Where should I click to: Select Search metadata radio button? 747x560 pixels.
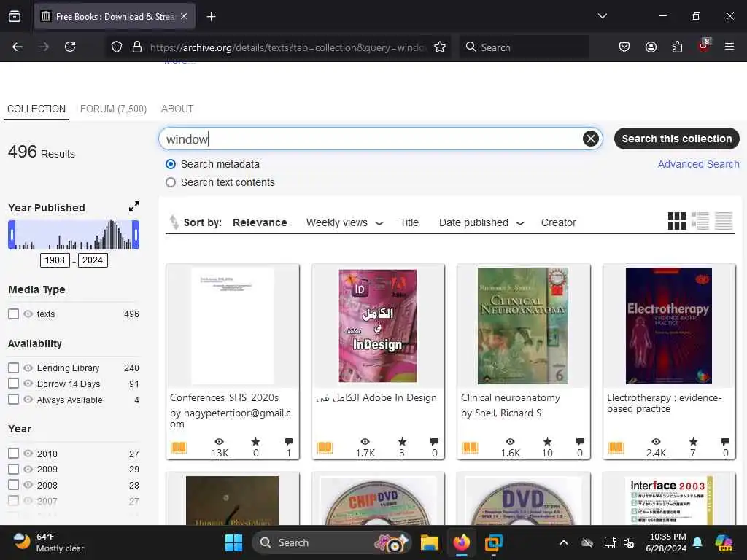[171, 164]
